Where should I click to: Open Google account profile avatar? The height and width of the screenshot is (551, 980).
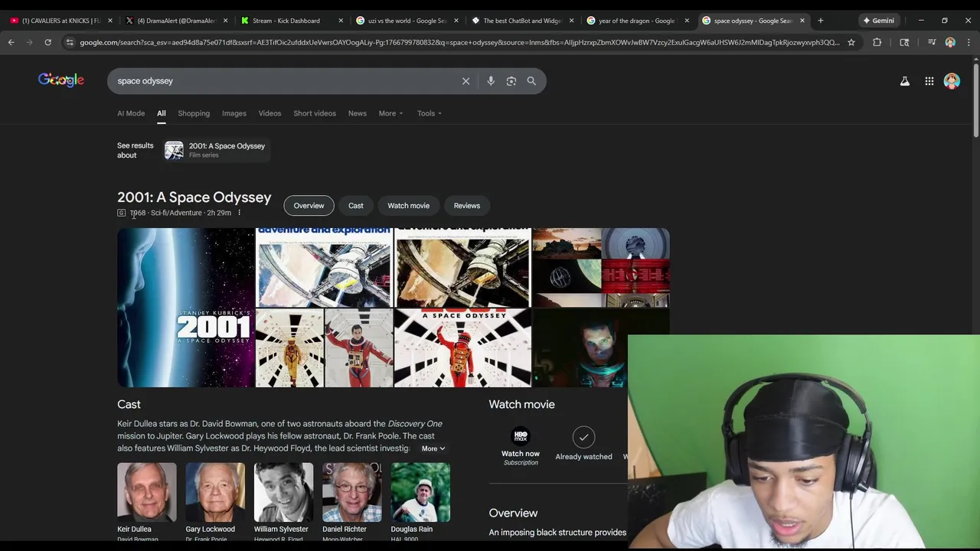tap(952, 81)
